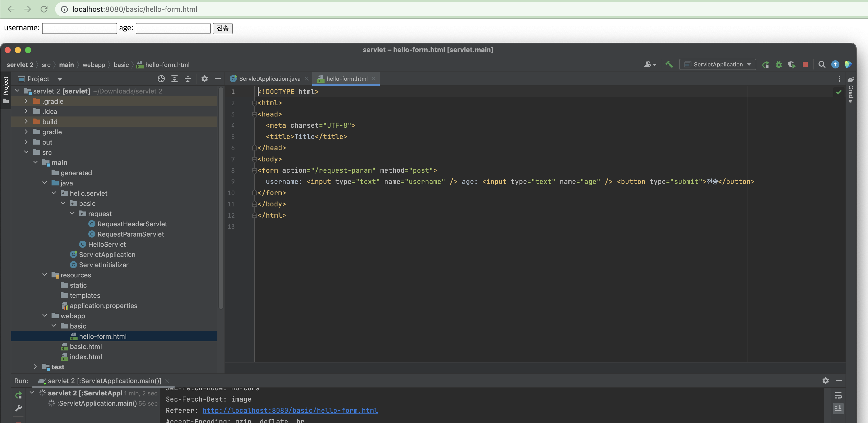Click the Expand All icon in the Project panel
The image size is (868, 423).
click(175, 79)
